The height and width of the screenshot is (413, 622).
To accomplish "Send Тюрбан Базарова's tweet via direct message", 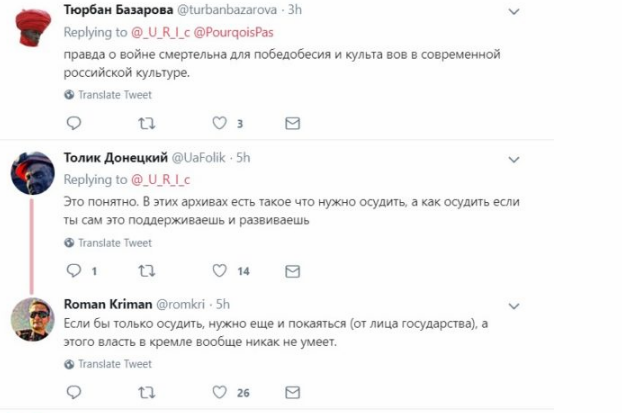I will click(x=292, y=123).
